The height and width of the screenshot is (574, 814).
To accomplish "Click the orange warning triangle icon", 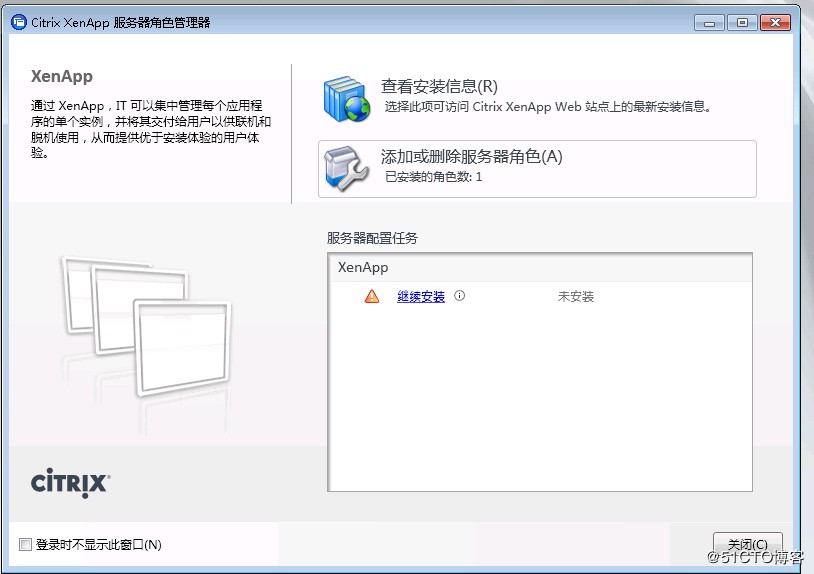I will click(x=372, y=296).
